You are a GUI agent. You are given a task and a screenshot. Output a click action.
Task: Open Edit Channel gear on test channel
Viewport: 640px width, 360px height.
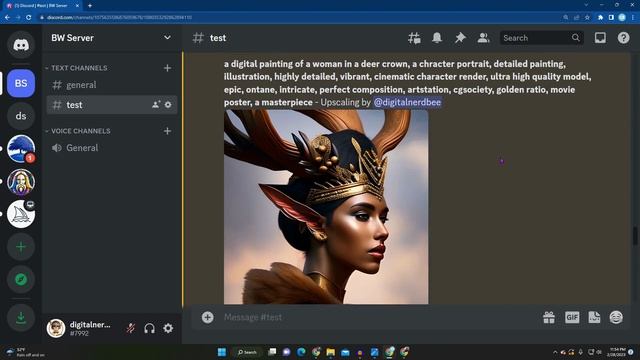pos(168,105)
